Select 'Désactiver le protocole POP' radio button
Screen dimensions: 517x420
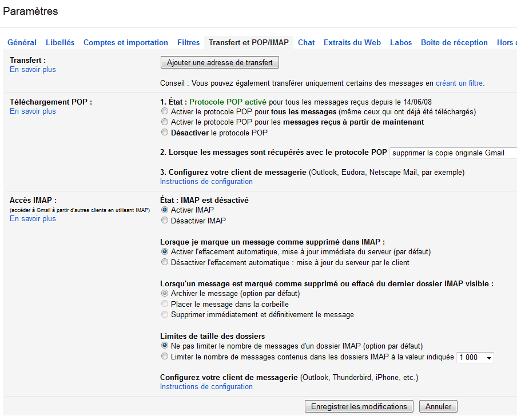(x=165, y=133)
